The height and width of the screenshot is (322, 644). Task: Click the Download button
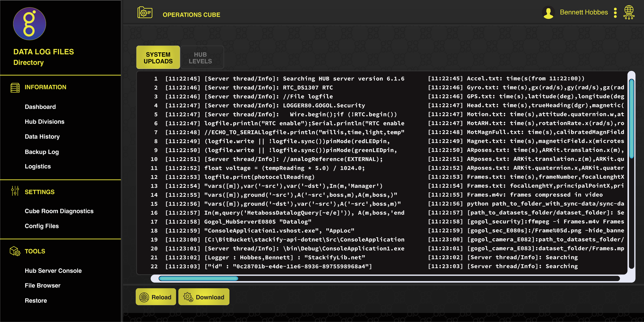pyautogui.click(x=204, y=297)
